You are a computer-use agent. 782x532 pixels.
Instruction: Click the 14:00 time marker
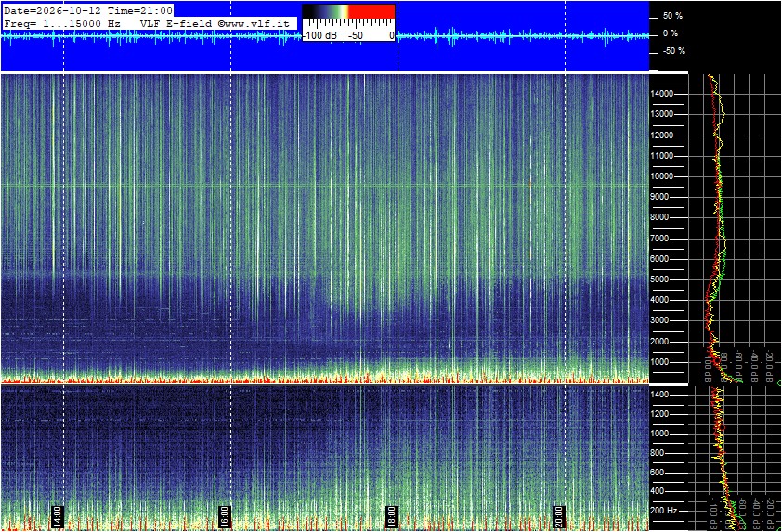coord(57,516)
